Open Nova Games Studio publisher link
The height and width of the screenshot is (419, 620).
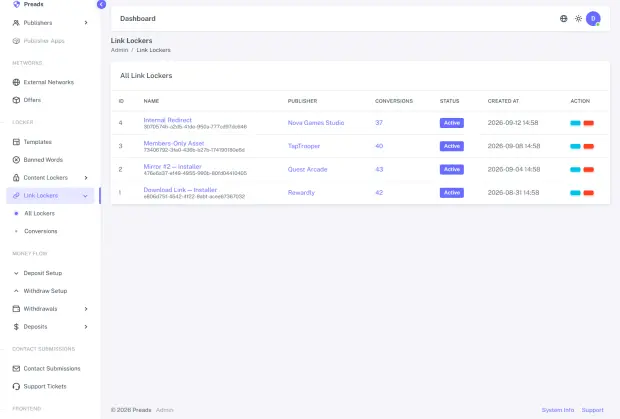coord(316,123)
